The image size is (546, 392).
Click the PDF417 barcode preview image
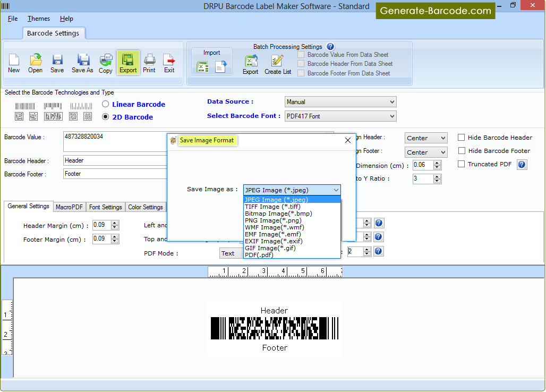(x=275, y=328)
